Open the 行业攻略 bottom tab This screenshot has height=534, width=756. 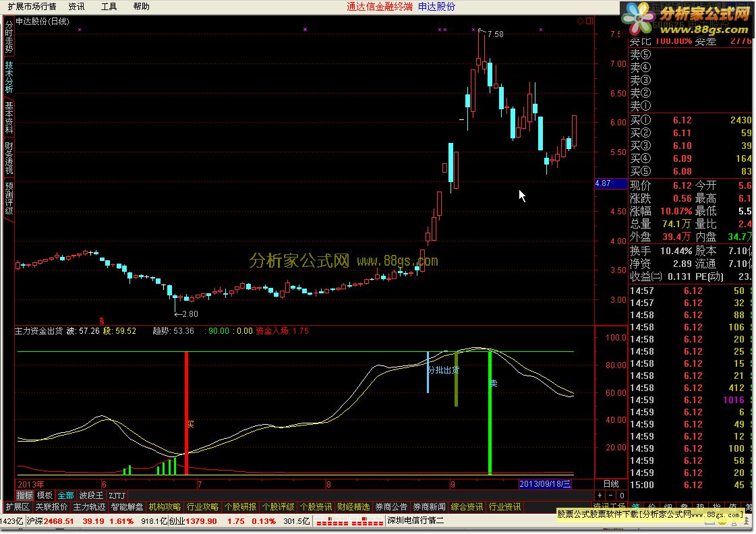pyautogui.click(x=202, y=507)
